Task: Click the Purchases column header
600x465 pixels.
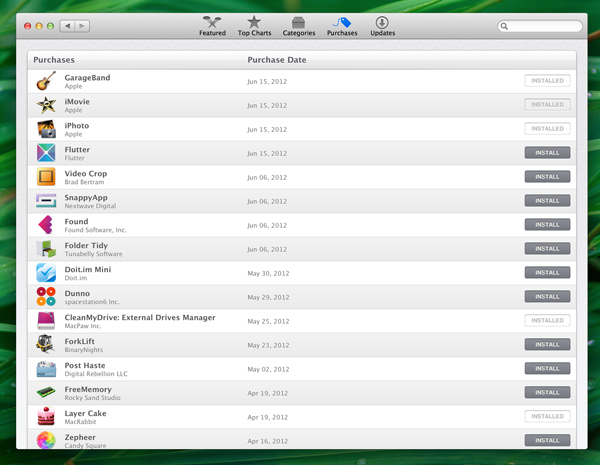Action: (x=54, y=60)
